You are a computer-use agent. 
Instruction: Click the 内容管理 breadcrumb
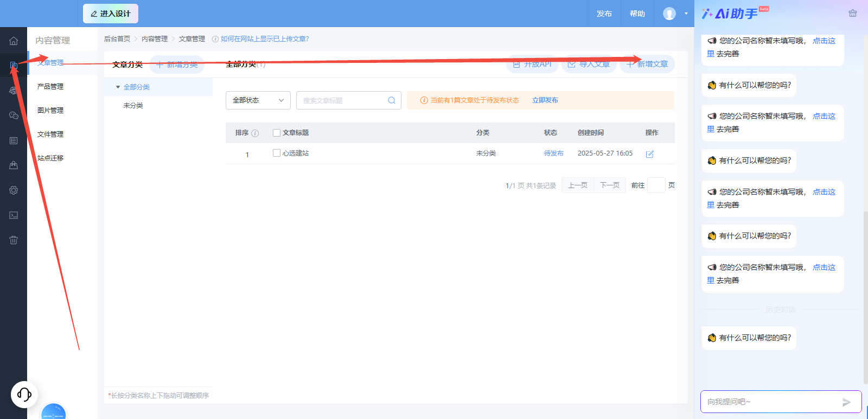pyautogui.click(x=155, y=39)
